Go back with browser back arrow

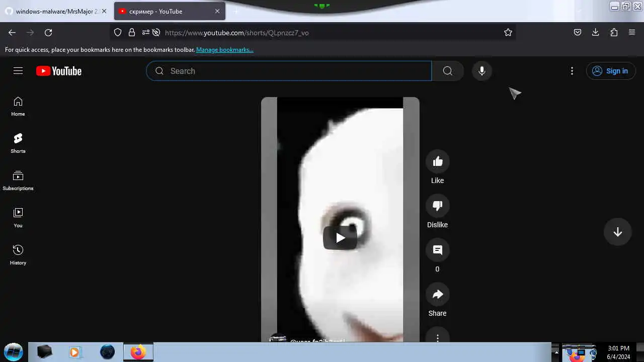click(x=12, y=32)
